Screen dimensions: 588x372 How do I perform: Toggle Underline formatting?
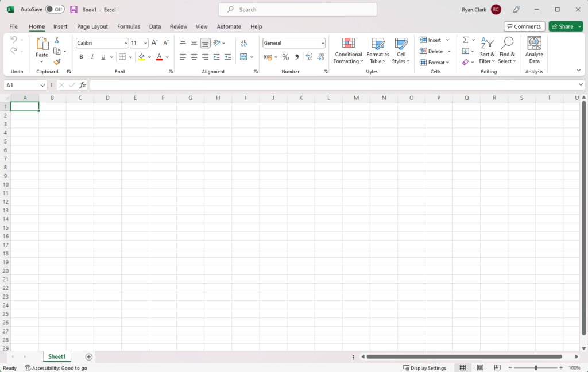coord(103,57)
